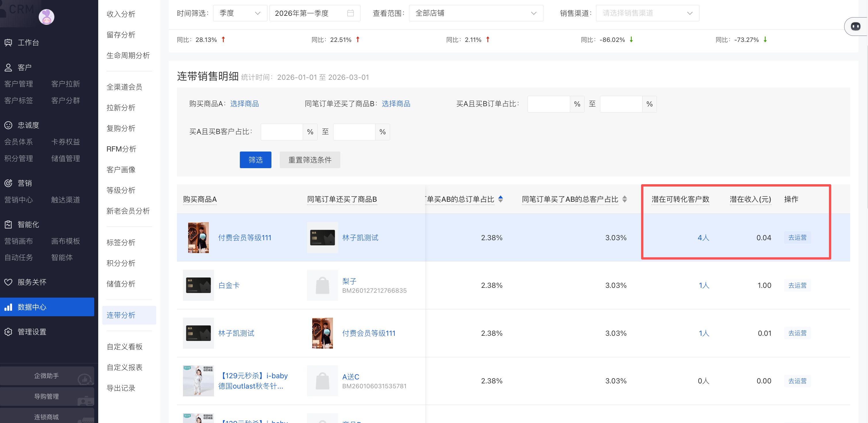The height and width of the screenshot is (423, 868).
Task: Open the 季度 time filter dropdown
Action: click(x=240, y=13)
